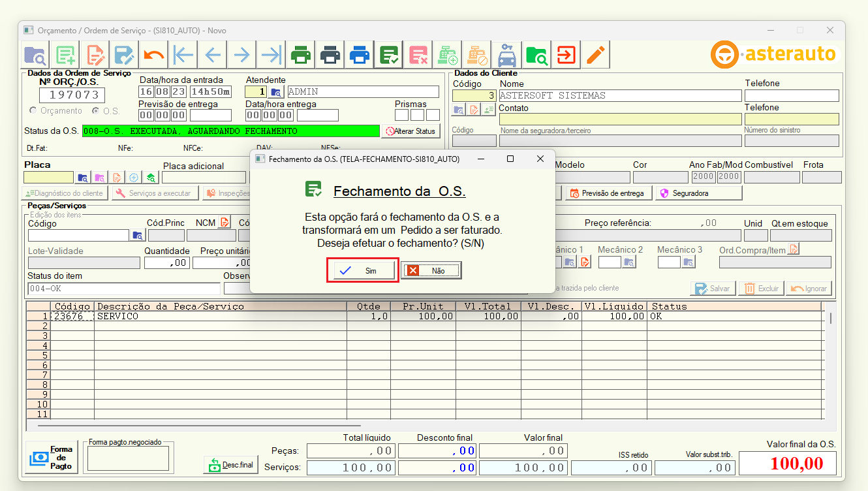The height and width of the screenshot is (491, 868).
Task: Click NCM orange document icon
Action: point(225,223)
